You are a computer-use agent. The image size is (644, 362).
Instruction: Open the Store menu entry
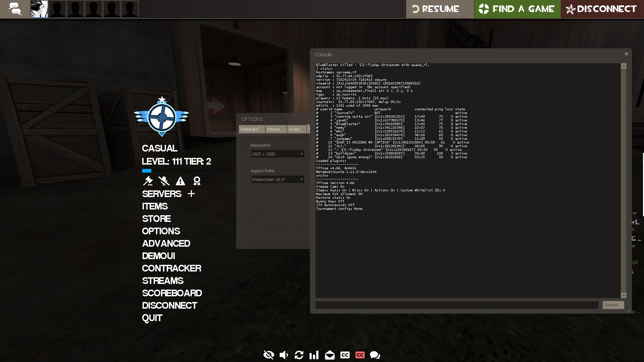tap(156, 219)
